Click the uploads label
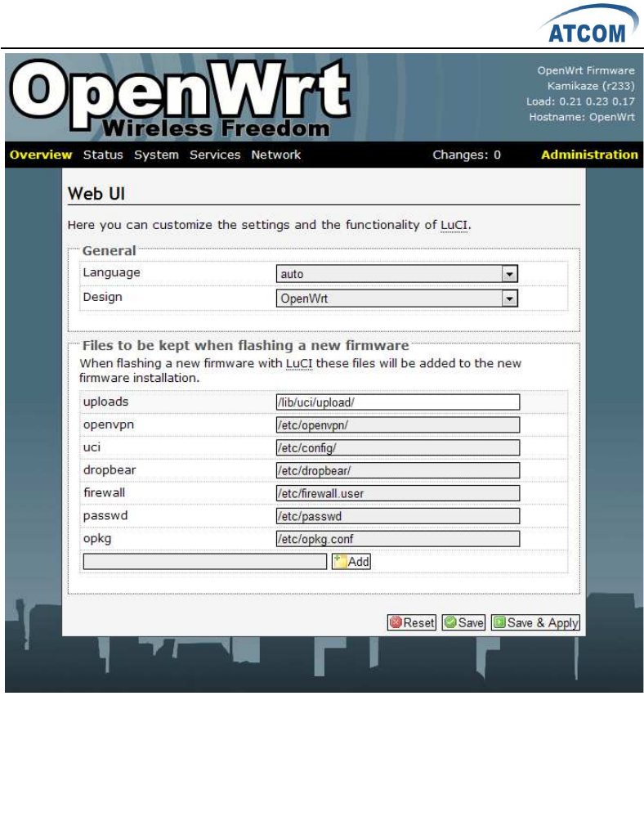The height and width of the screenshot is (817, 644). click(105, 402)
